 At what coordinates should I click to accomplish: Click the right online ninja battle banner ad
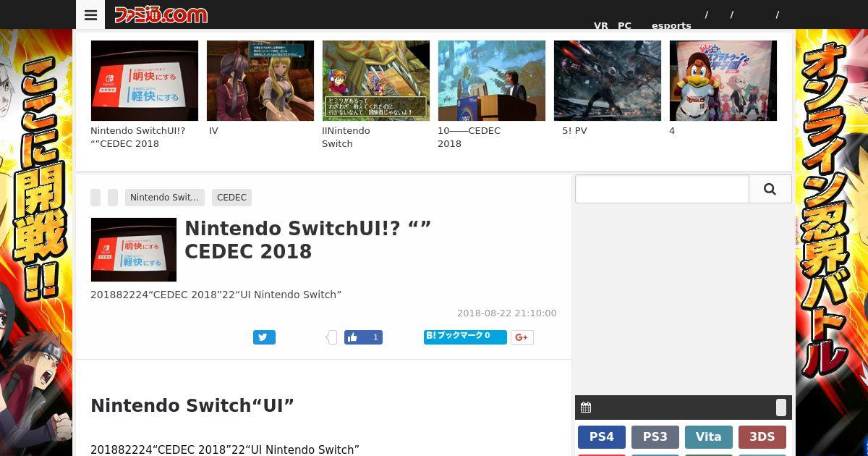pyautogui.click(x=832, y=242)
